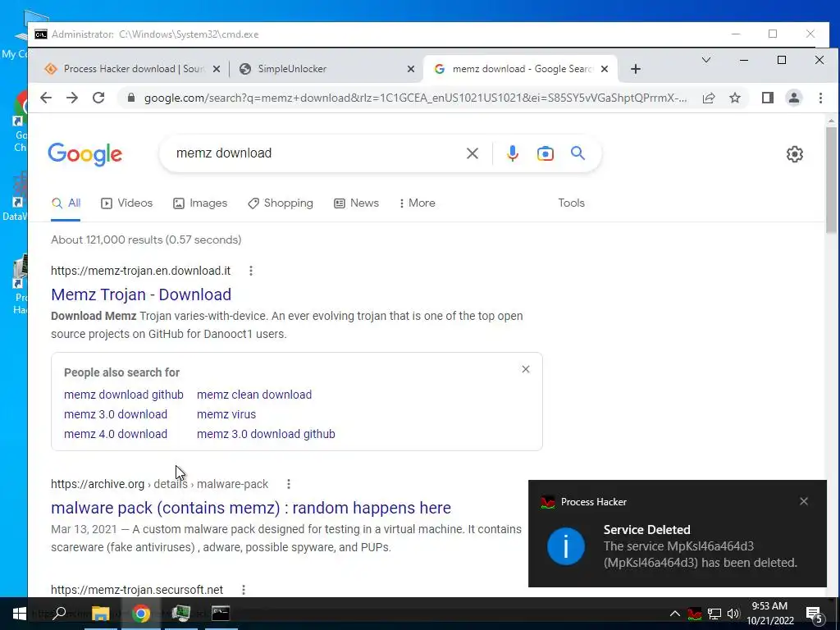
Task: Open the tab search chevron in Chrome
Action: click(706, 60)
